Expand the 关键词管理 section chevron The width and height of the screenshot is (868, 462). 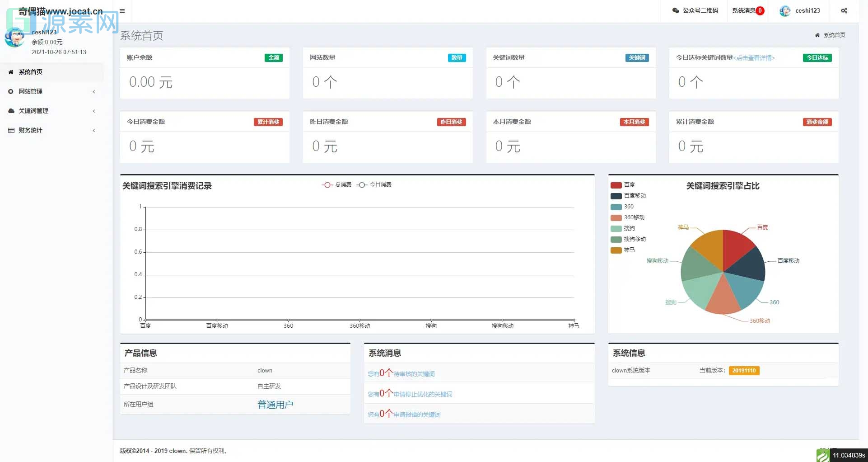pyautogui.click(x=93, y=111)
